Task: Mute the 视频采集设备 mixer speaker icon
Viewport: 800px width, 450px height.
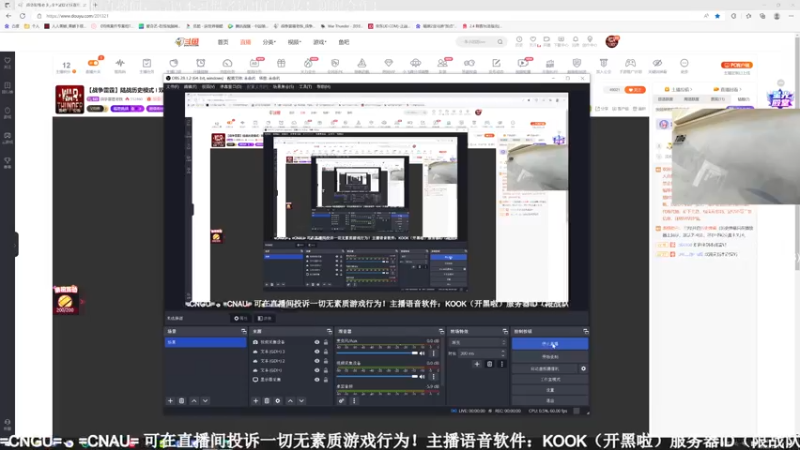Action: tap(422, 377)
